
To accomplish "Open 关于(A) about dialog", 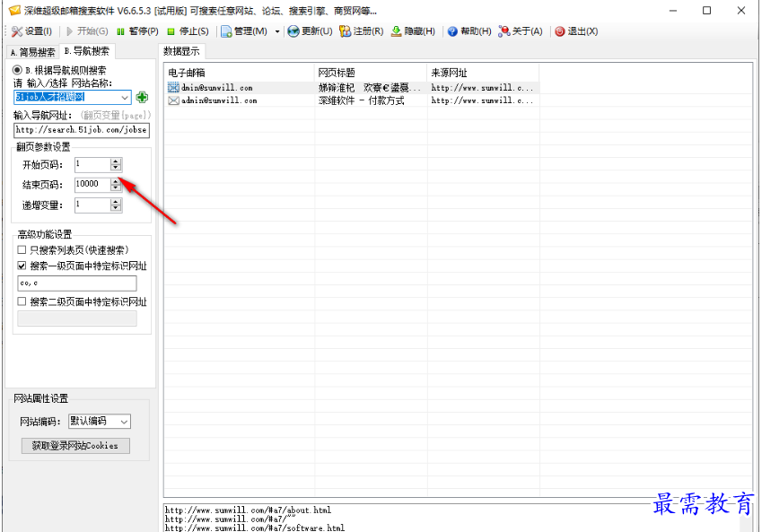I will pos(521,31).
